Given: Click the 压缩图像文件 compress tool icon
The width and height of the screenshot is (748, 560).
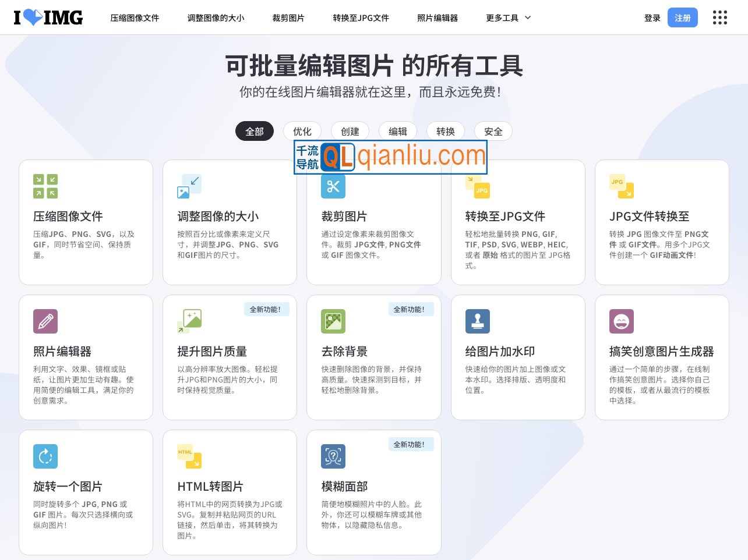Looking at the screenshot, I should pyautogui.click(x=45, y=186).
